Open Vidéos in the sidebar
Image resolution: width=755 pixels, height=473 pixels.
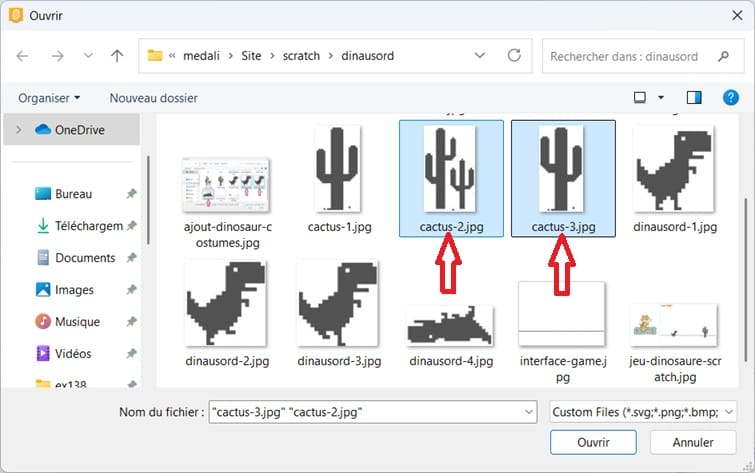point(64,354)
